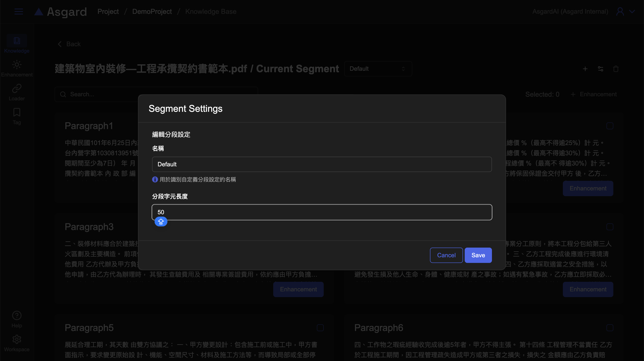Click the Save button
This screenshot has height=361, width=644.
click(478, 255)
